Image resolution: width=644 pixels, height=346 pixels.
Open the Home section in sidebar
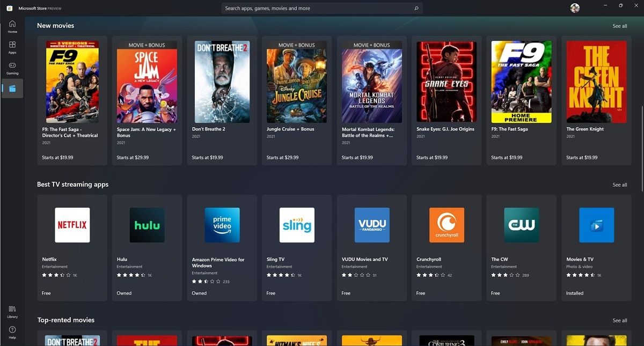point(12,26)
